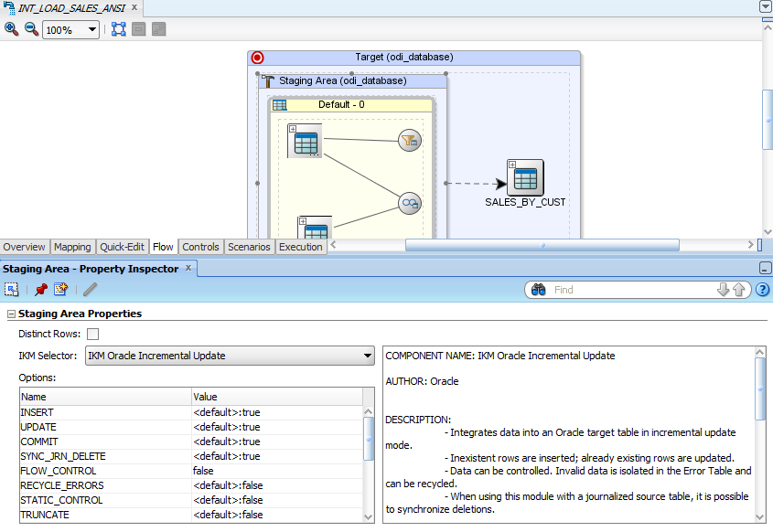Click the SALES_BY_CUST datastore icon
773x532 pixels.
click(x=524, y=177)
